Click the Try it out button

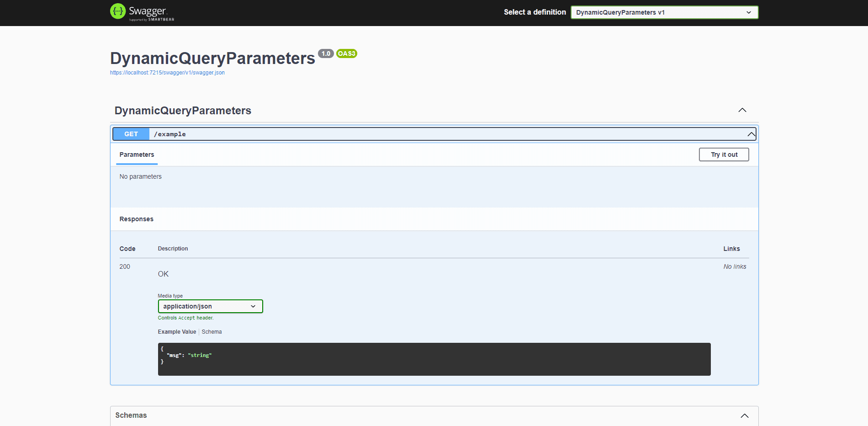click(x=724, y=154)
